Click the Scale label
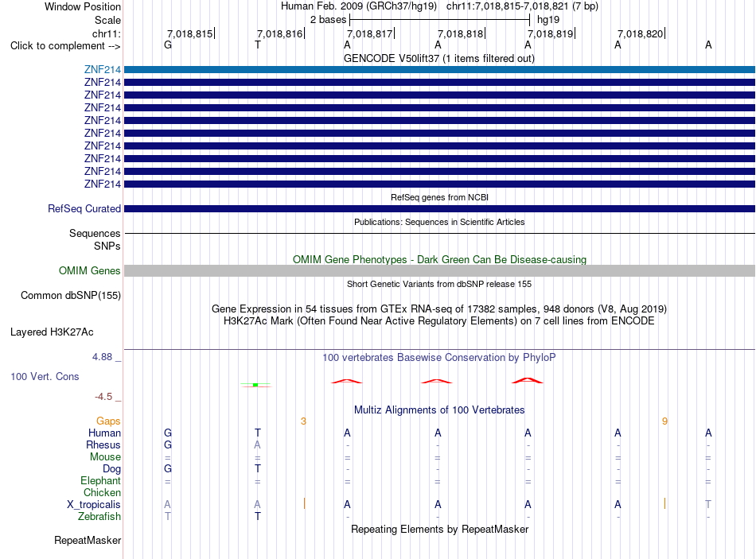 point(107,20)
